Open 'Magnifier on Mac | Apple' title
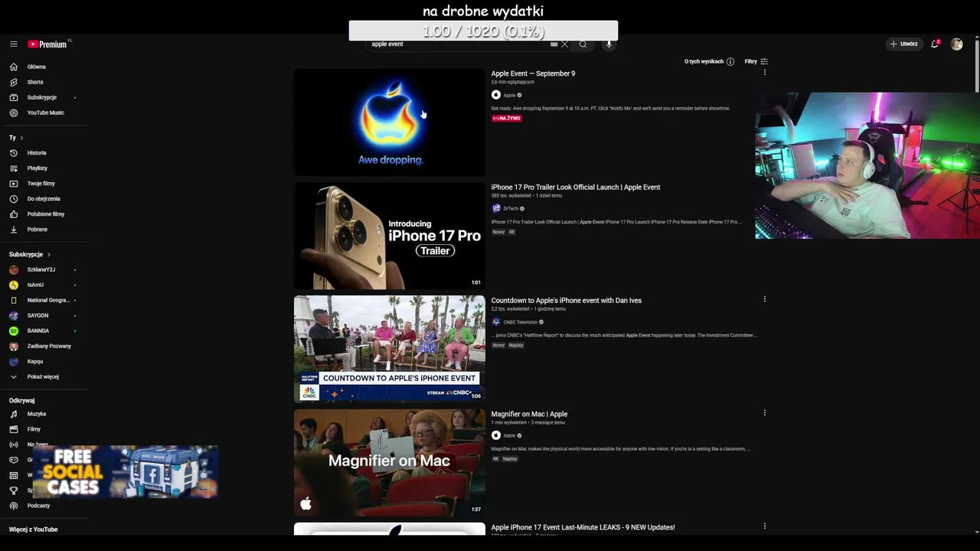 pos(529,414)
